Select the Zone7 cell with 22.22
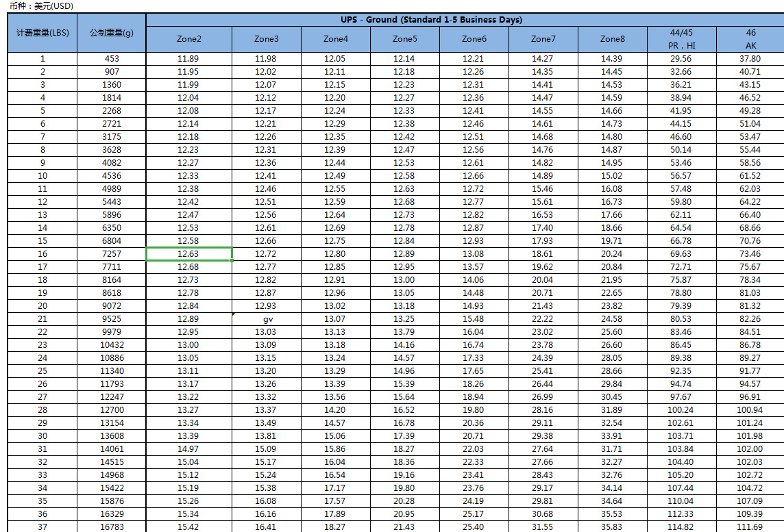The image size is (784, 532). click(x=543, y=319)
